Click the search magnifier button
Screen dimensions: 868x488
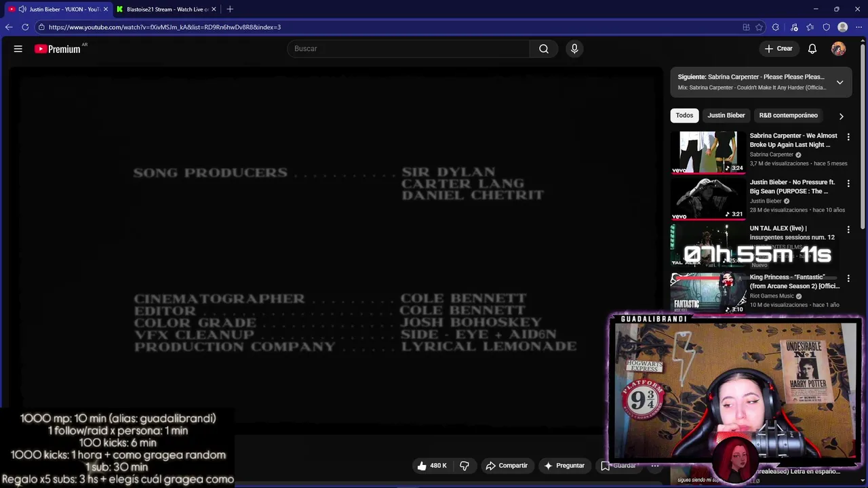click(x=544, y=49)
